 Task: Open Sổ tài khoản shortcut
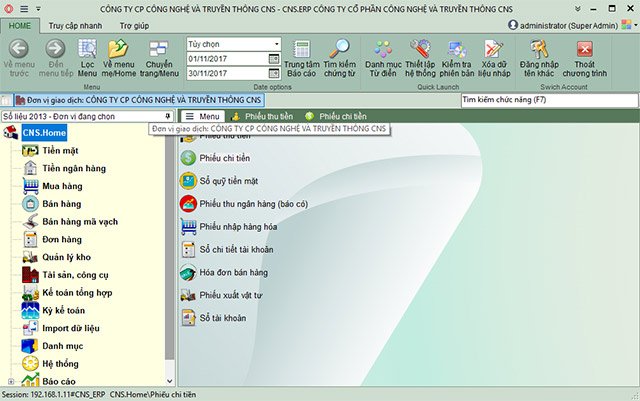213,318
